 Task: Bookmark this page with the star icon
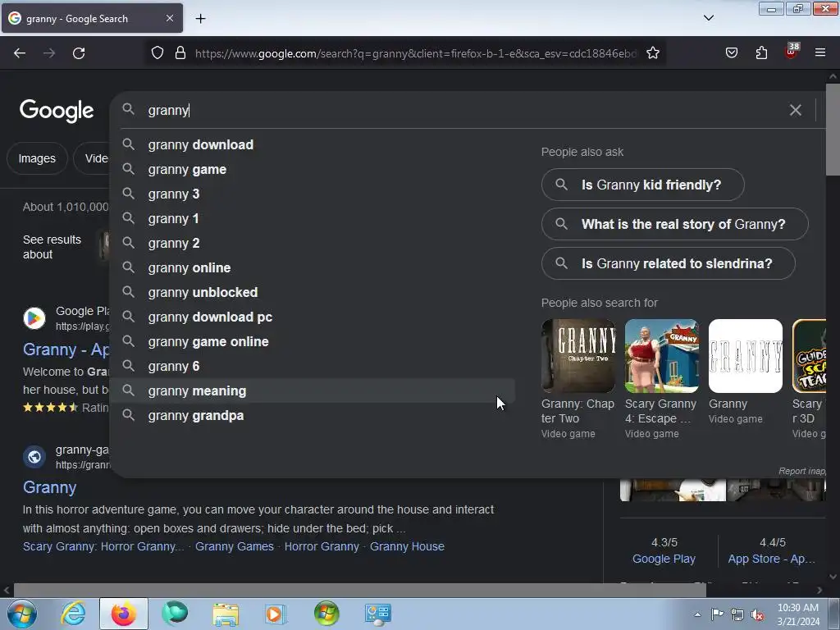pos(652,53)
